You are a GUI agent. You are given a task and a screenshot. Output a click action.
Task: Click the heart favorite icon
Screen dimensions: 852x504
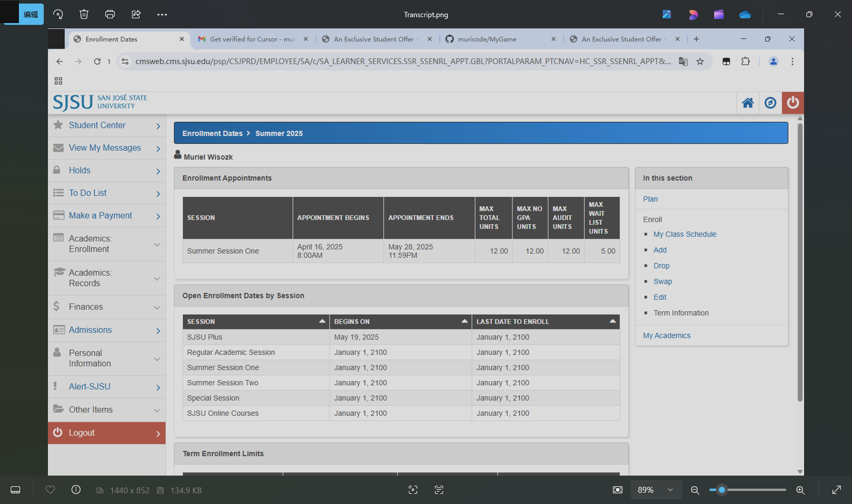pos(50,490)
